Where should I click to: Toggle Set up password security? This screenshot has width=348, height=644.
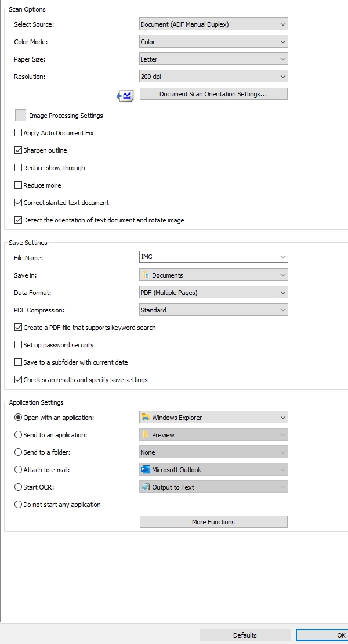click(19, 345)
